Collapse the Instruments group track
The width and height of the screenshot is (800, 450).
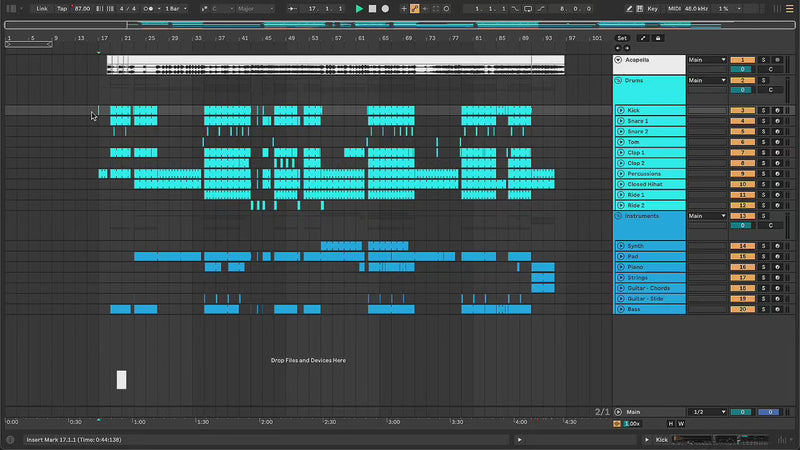(620, 216)
